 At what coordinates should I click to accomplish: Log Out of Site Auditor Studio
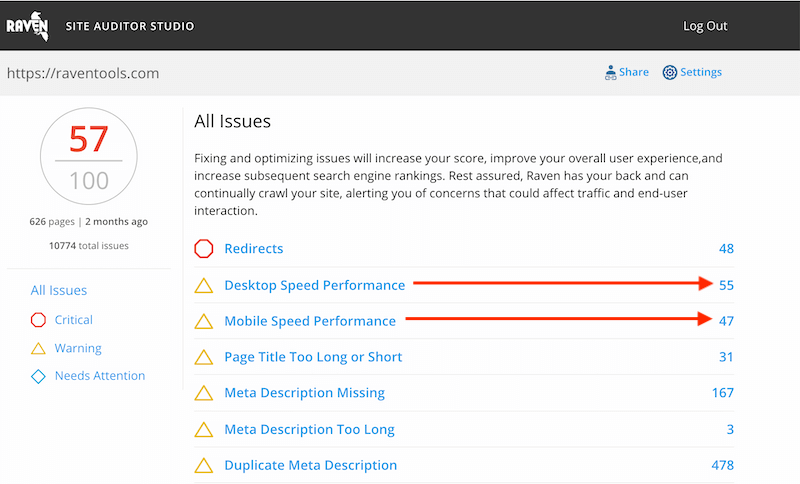[x=705, y=26]
